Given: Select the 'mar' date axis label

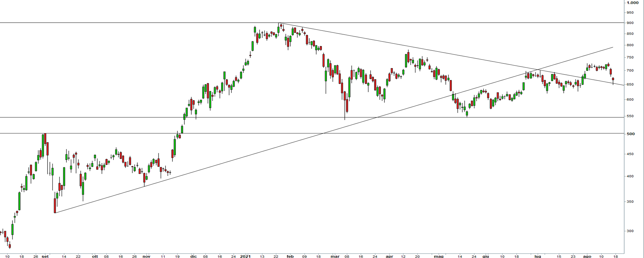Looking at the screenshot, I should (x=335, y=256).
